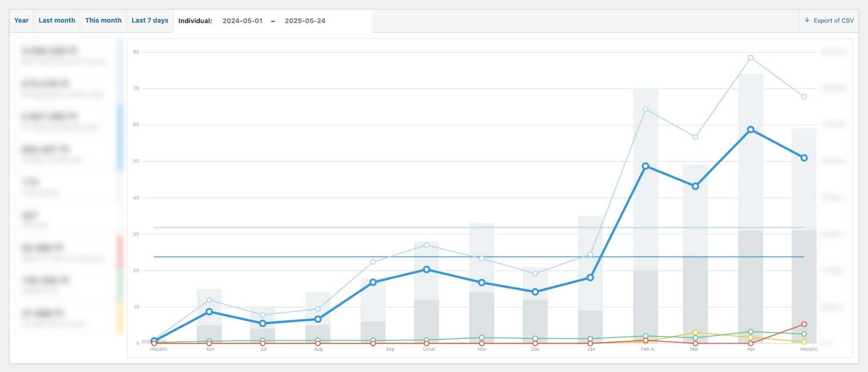This screenshot has width=868, height=372.
Task: Select the tall grey bar for Feb
Action: [646, 216]
